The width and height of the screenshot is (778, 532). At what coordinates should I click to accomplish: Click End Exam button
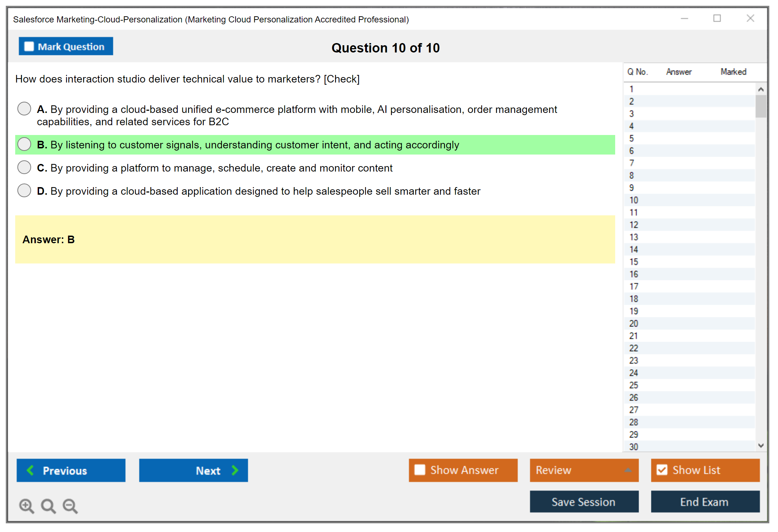click(x=705, y=502)
